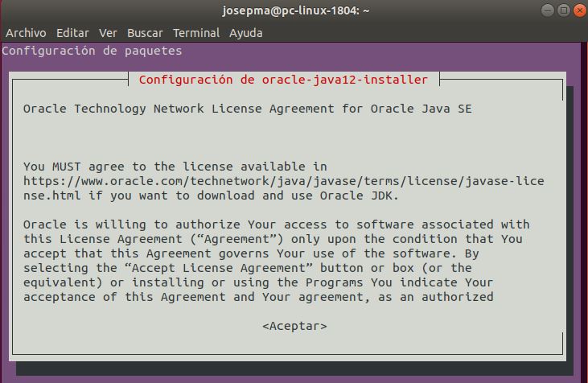Click the 'accept that this Agreement governs' line

click(251, 253)
